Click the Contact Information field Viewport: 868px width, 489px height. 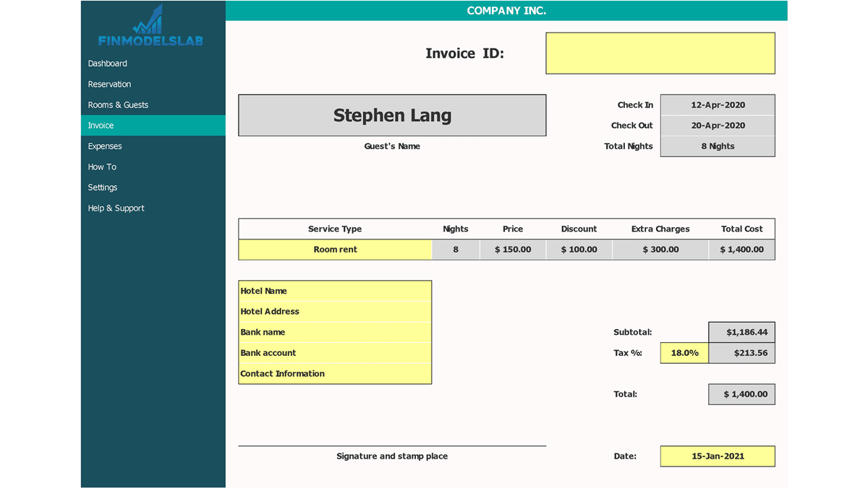click(335, 373)
